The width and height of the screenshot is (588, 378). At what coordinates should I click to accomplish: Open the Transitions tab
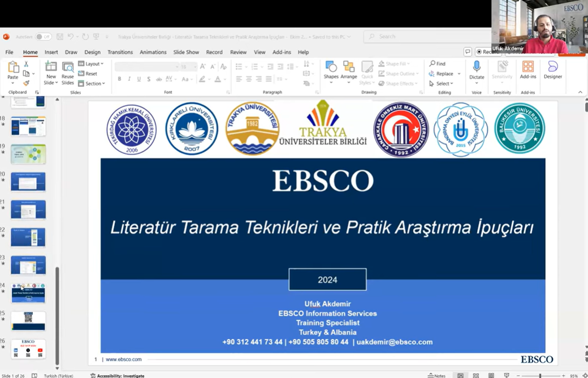(x=120, y=52)
